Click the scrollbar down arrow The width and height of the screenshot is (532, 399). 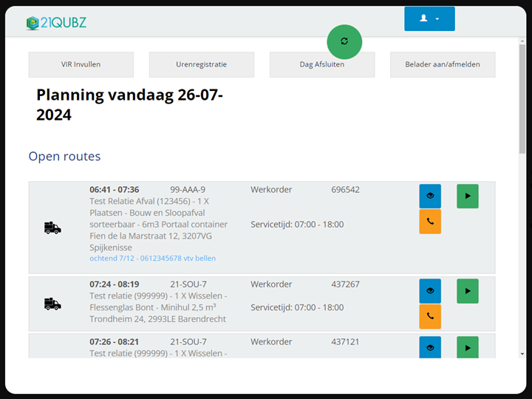pos(522,354)
